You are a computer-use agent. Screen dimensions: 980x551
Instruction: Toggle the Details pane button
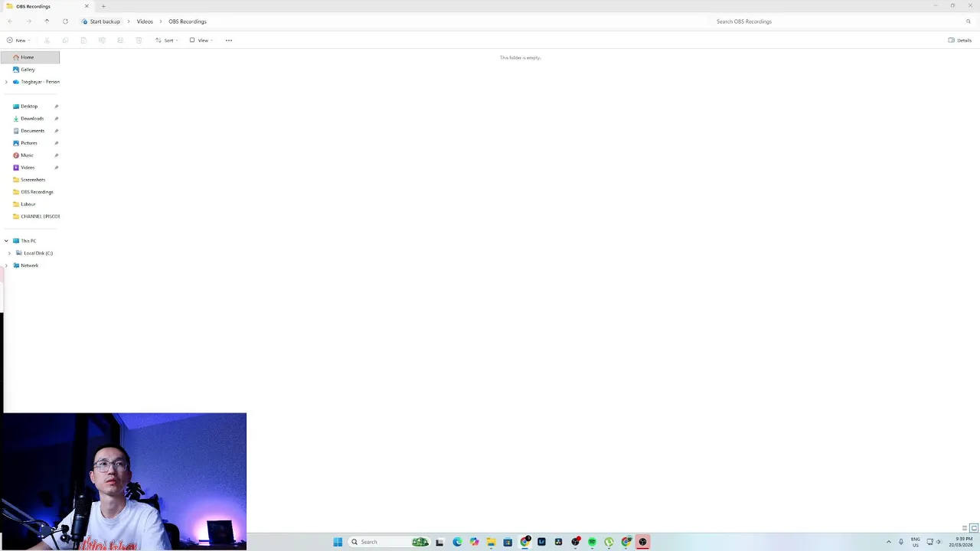tap(960, 41)
